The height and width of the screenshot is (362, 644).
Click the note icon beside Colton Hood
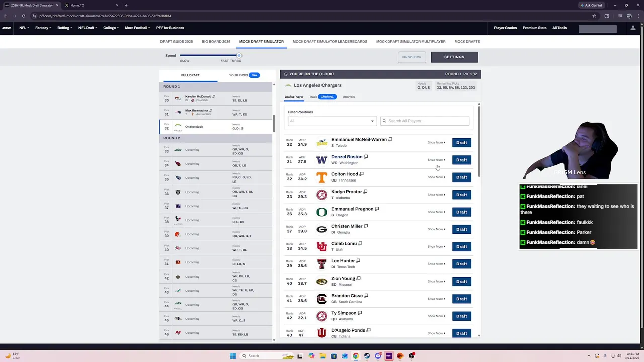coord(361,174)
